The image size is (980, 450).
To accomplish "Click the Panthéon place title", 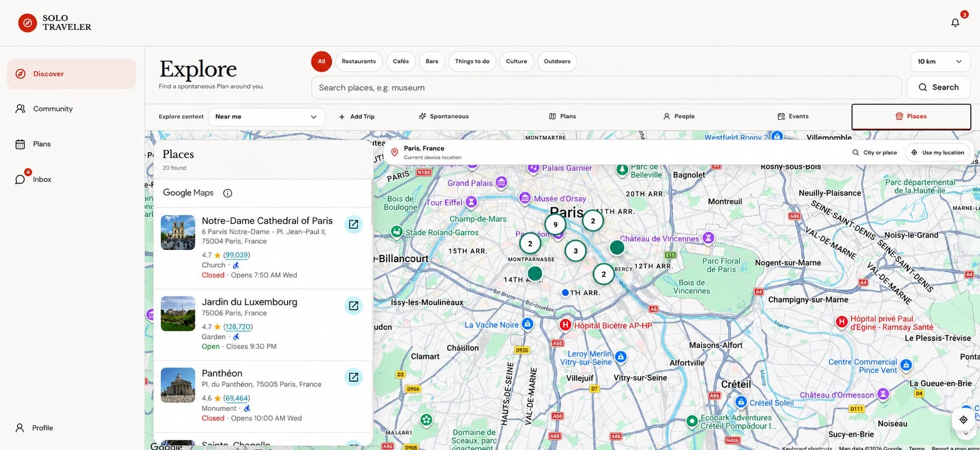I will (x=222, y=373).
